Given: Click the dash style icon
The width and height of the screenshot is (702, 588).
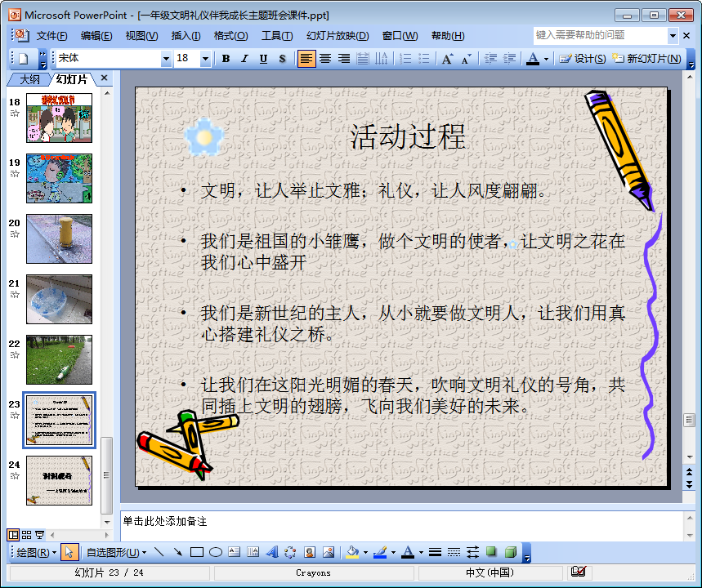Looking at the screenshot, I should tap(454, 552).
